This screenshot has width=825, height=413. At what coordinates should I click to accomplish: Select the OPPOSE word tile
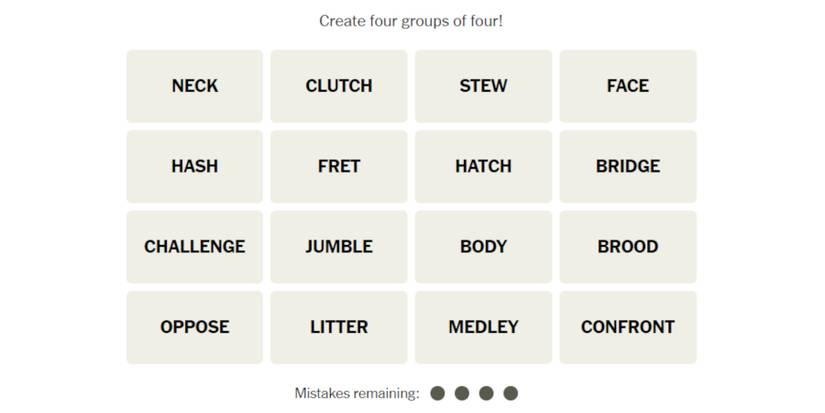194,327
